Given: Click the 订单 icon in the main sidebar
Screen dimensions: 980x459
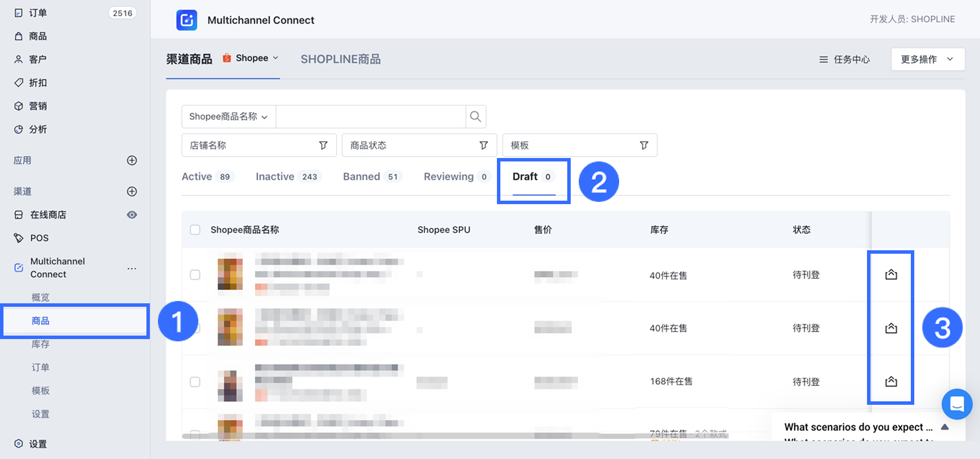Looking at the screenshot, I should (x=18, y=13).
